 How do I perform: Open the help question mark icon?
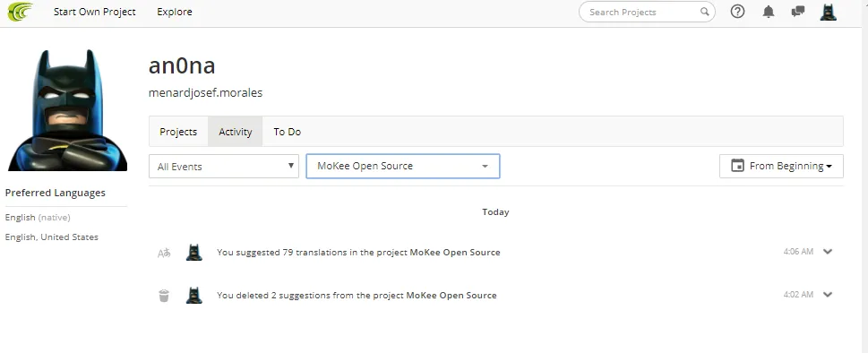coord(737,12)
